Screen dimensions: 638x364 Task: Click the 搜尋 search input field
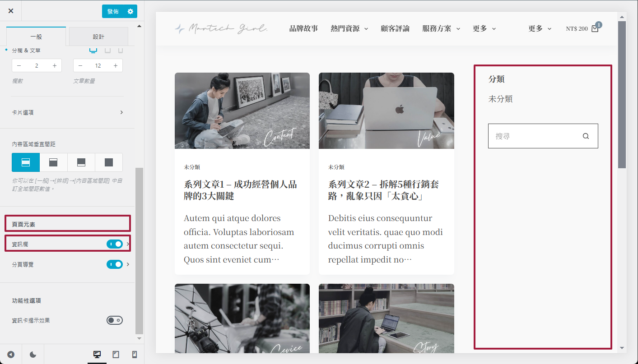pos(533,136)
